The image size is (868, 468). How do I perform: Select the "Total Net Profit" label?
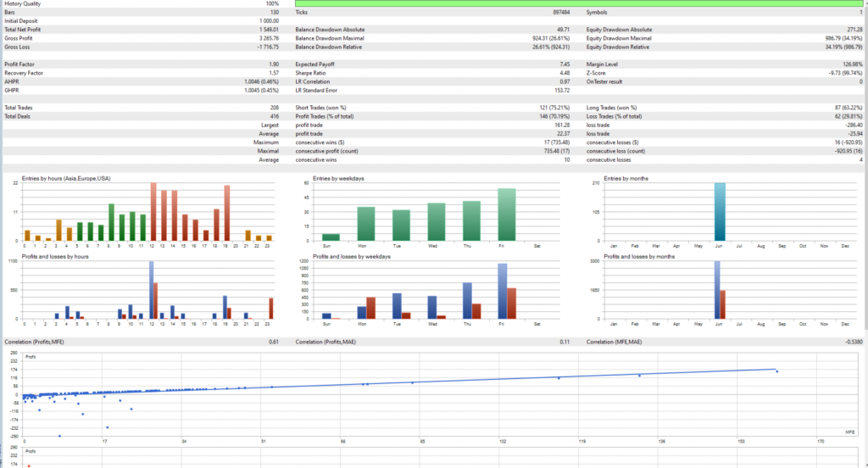coord(23,30)
